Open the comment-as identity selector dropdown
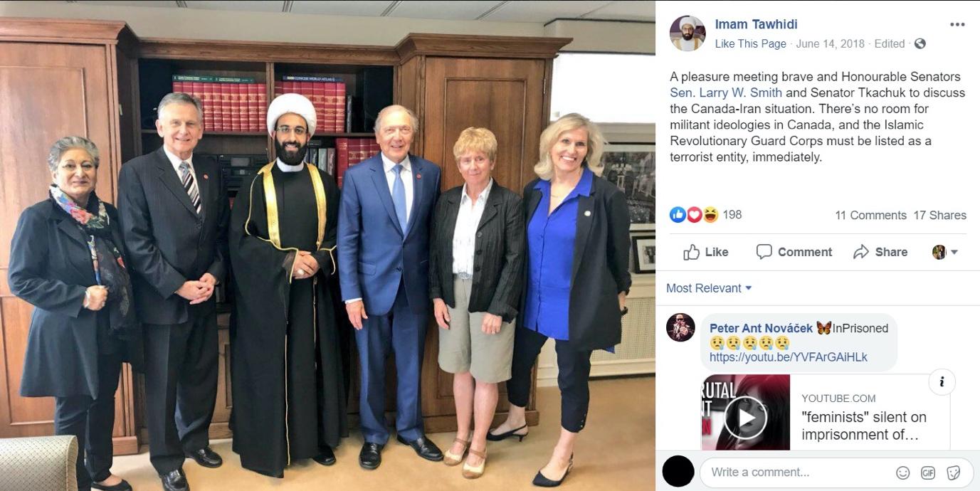This screenshot has width=980, height=491. click(x=945, y=252)
